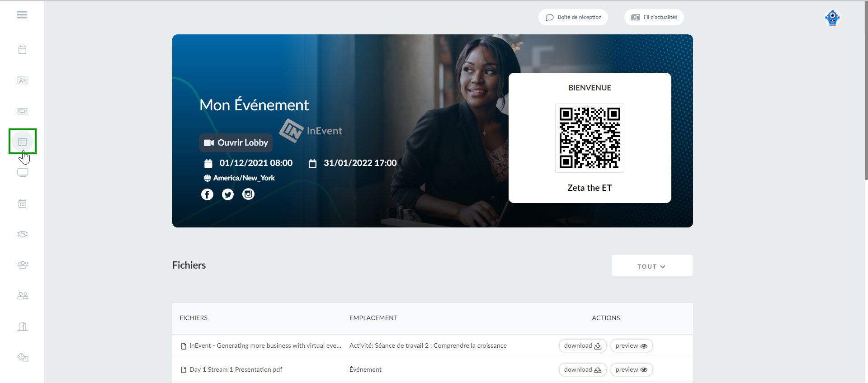Open the calendar icon in sidebar
Image resolution: width=868 pixels, height=383 pixels.
[22, 50]
